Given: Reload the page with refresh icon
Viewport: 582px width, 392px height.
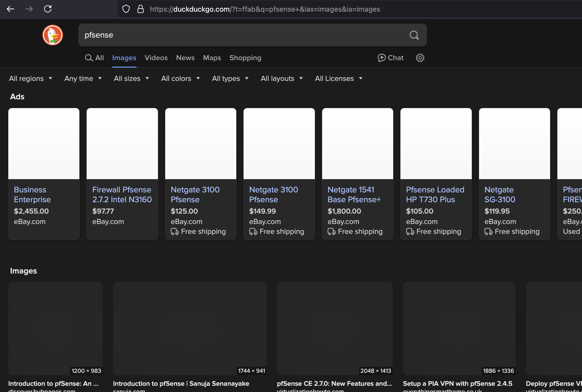Looking at the screenshot, I should [48, 9].
